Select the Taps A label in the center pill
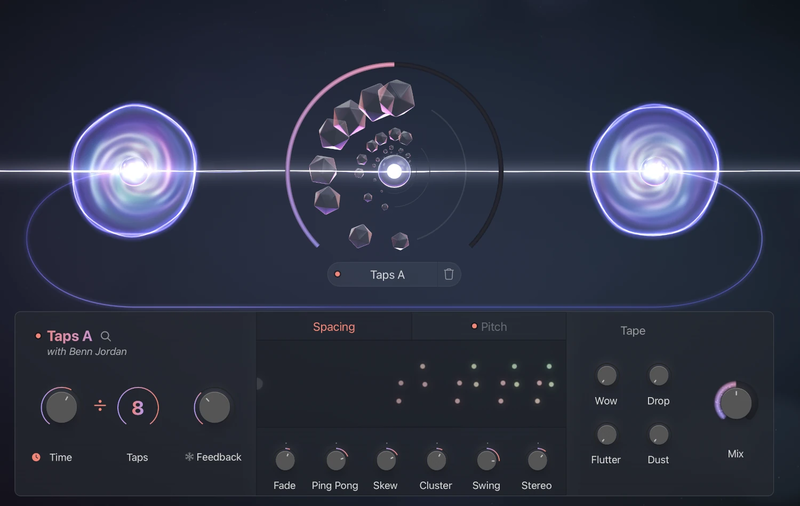Viewport: 800px width, 506px height. click(x=387, y=274)
